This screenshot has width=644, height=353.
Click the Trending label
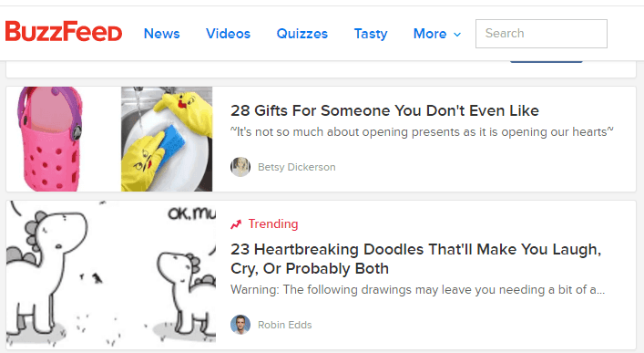(273, 223)
